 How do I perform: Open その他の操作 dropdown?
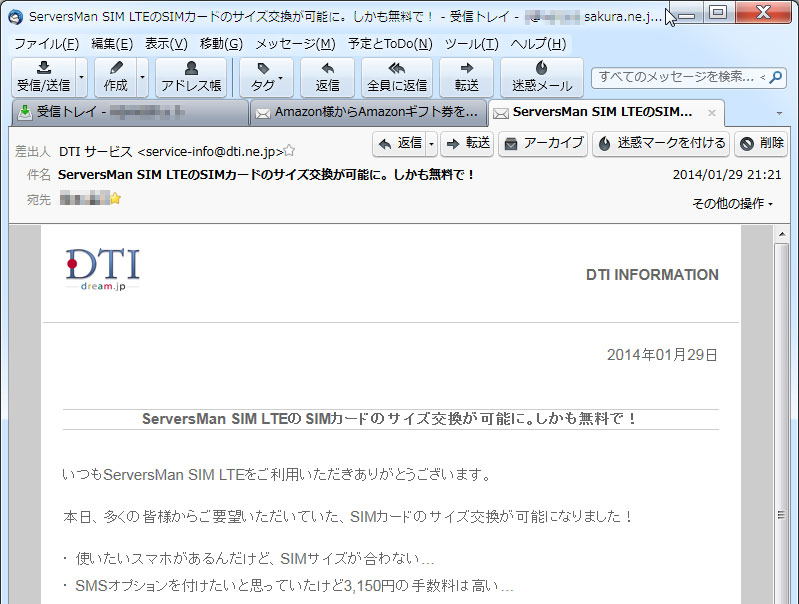tap(733, 203)
